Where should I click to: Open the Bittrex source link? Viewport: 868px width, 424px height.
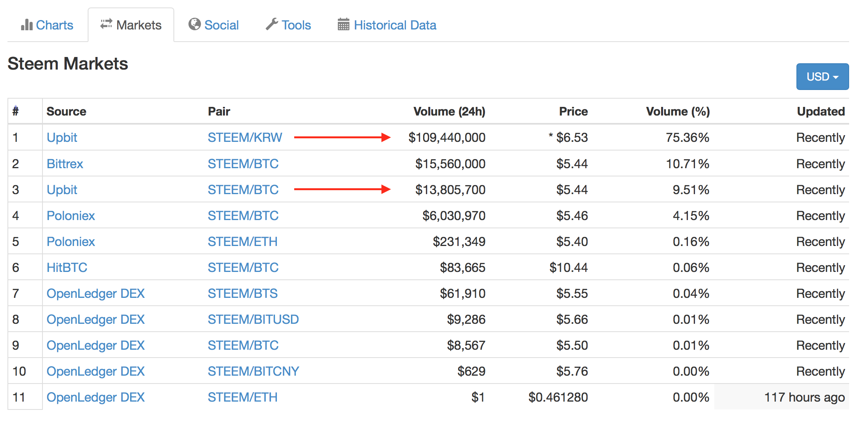point(65,164)
